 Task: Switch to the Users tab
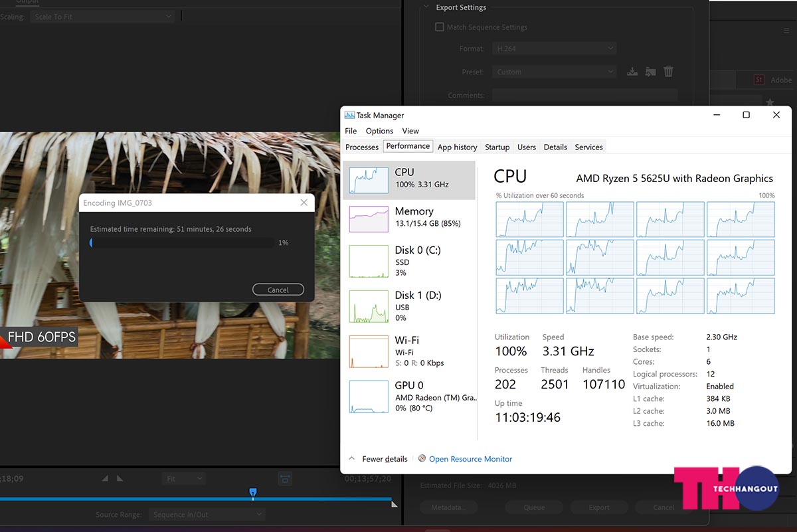click(527, 147)
